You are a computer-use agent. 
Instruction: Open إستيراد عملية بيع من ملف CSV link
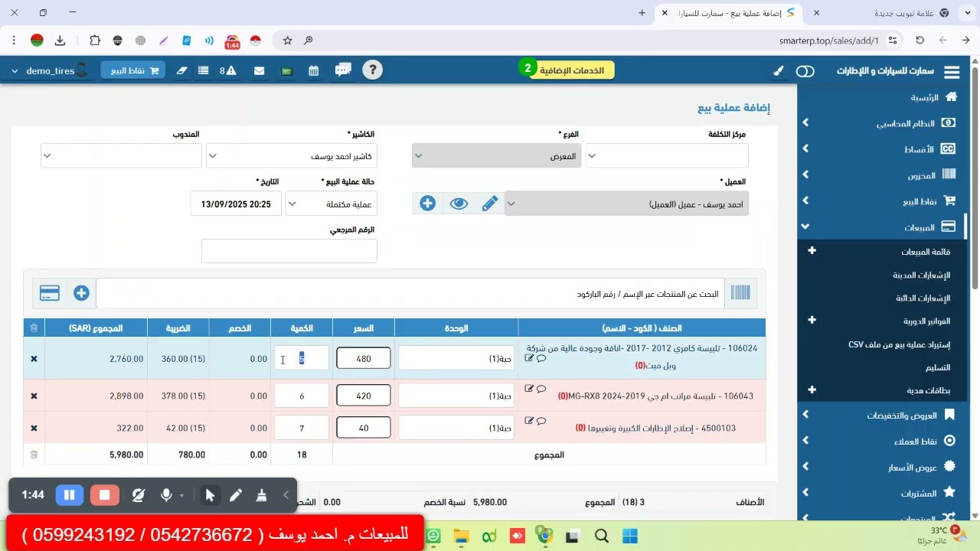pos(899,344)
